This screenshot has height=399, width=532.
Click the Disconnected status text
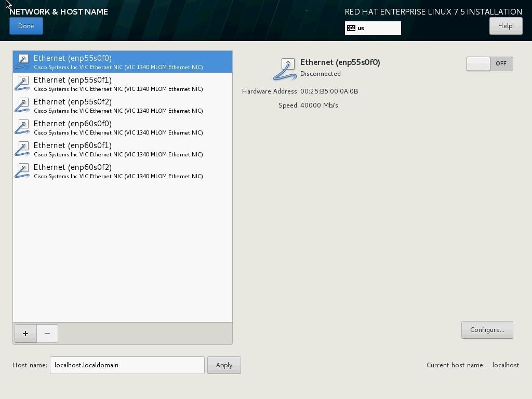320,74
